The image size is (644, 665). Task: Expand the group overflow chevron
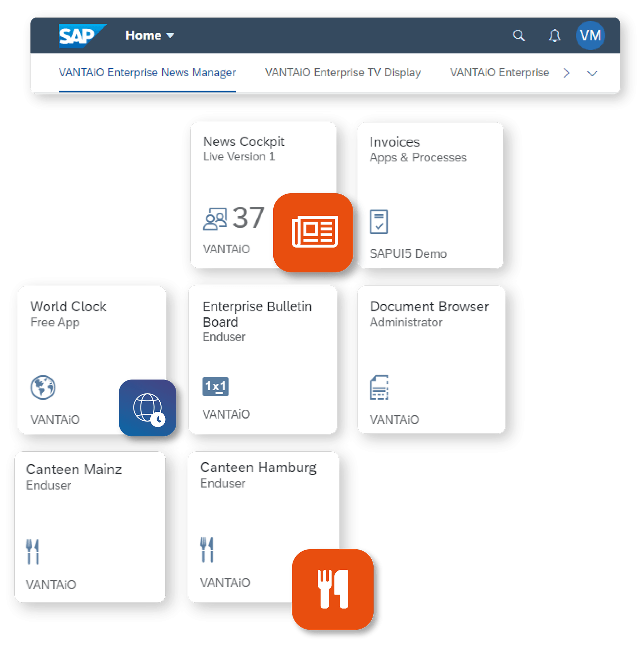click(592, 72)
